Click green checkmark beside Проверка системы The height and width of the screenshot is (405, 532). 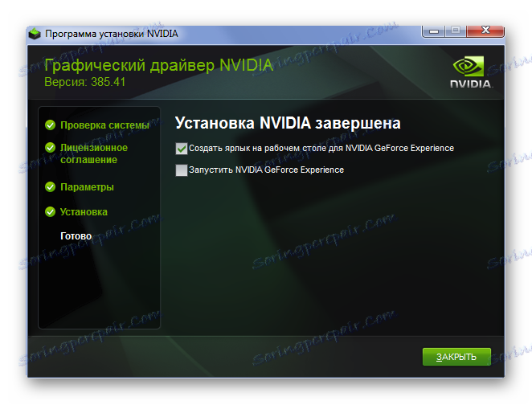(50, 125)
